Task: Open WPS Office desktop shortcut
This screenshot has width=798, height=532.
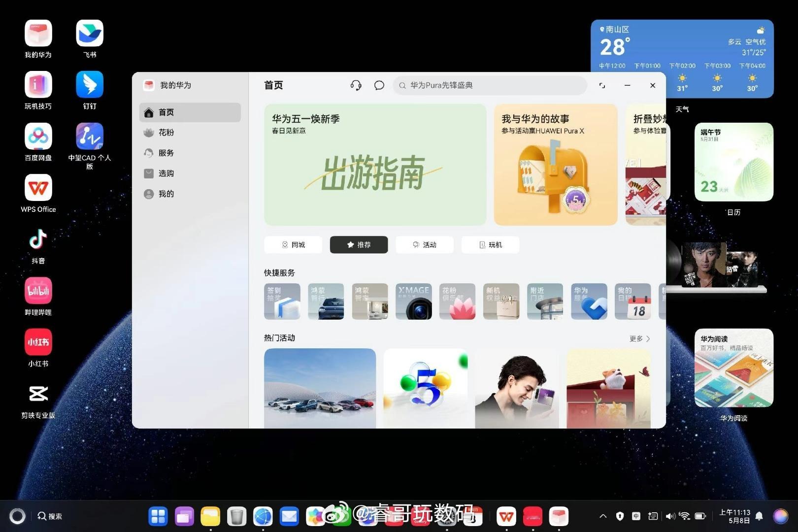Action: [38, 194]
